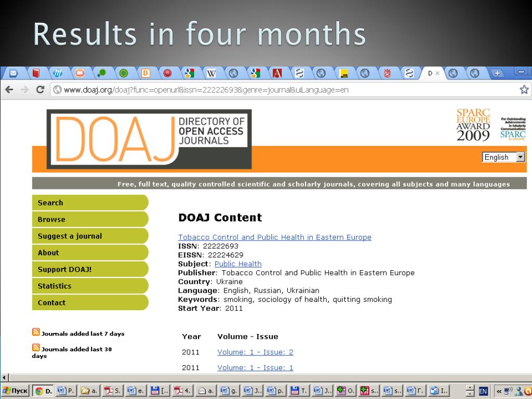
Task: Click the taskbar scroll stepper arrows
Action: 470,391
